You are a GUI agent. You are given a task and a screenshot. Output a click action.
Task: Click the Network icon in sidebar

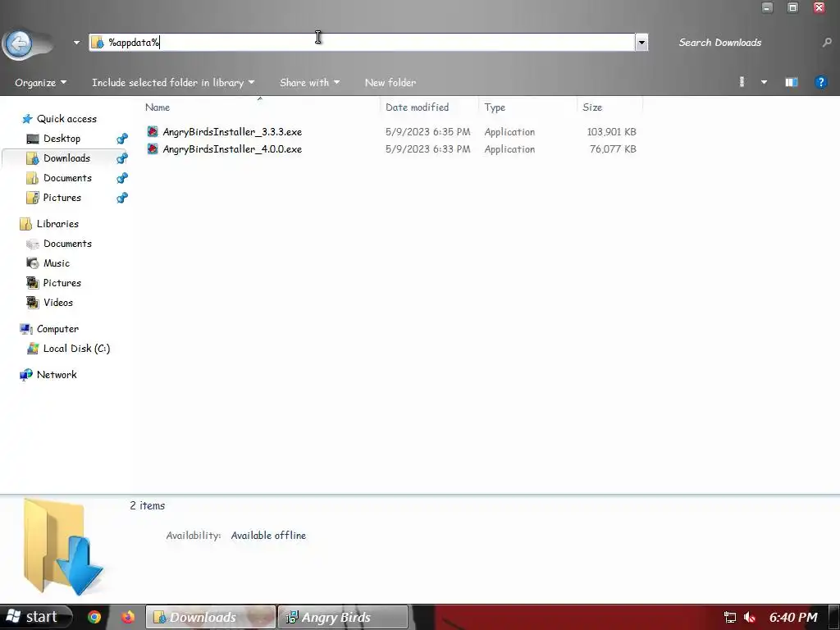[25, 375]
